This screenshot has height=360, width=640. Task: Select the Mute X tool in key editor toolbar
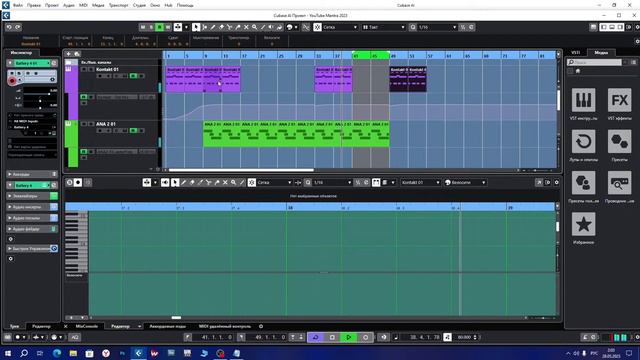click(x=225, y=182)
